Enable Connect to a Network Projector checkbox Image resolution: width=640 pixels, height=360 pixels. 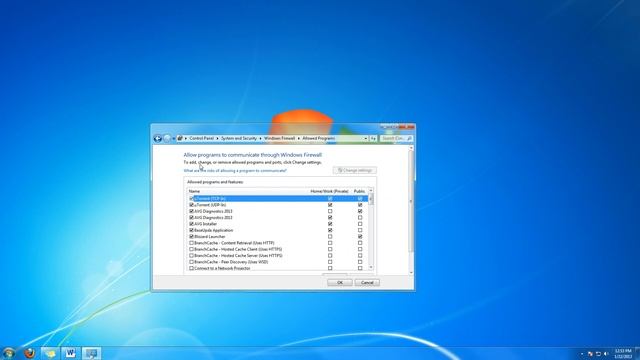191,269
